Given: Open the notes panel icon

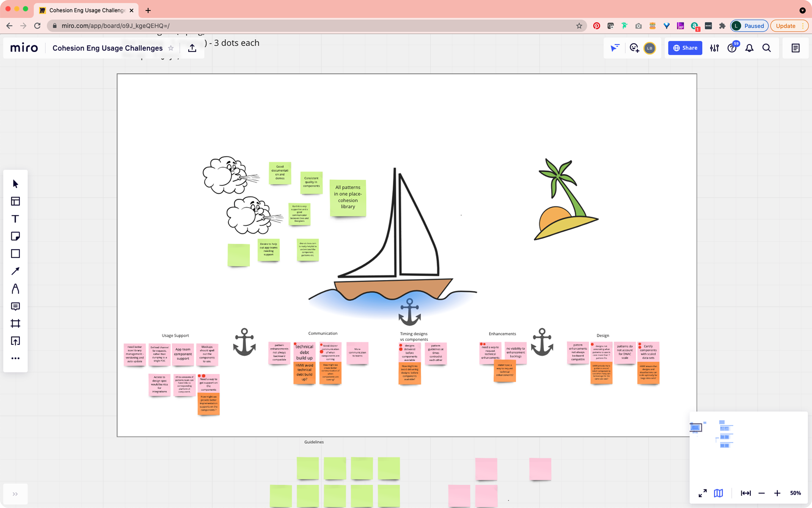Looking at the screenshot, I should [796, 48].
